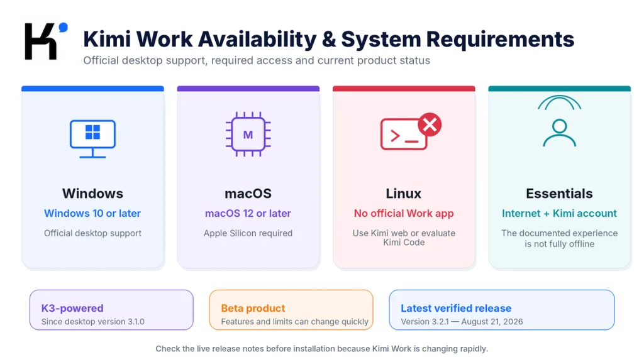
Task: Click 'The documented experience is not fully offline'
Action: click(x=559, y=238)
